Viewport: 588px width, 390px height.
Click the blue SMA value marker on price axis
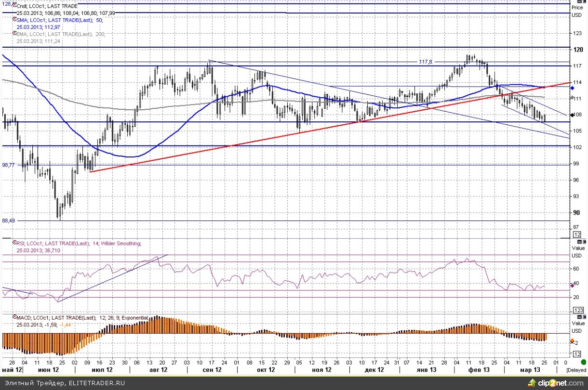point(572,88)
